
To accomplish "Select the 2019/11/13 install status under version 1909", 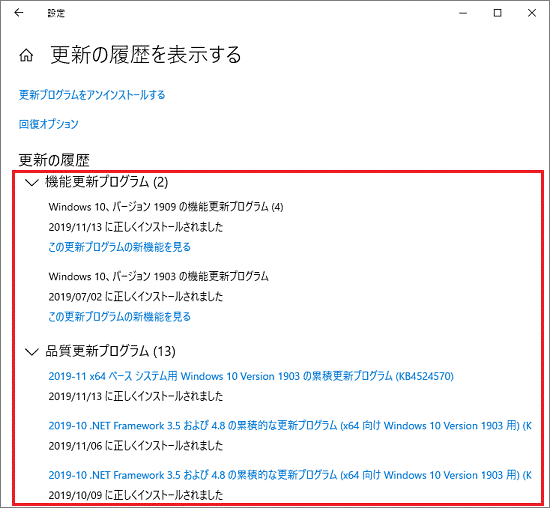I will (x=136, y=227).
